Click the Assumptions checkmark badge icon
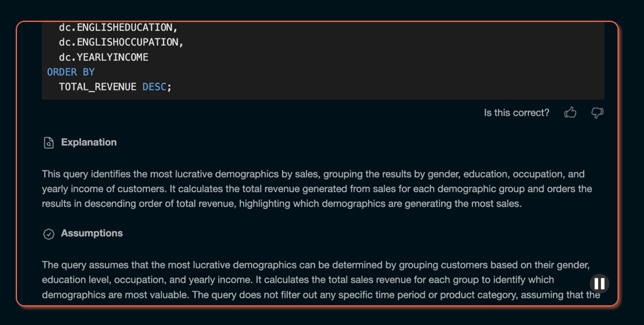The width and height of the screenshot is (644, 325). pos(48,234)
